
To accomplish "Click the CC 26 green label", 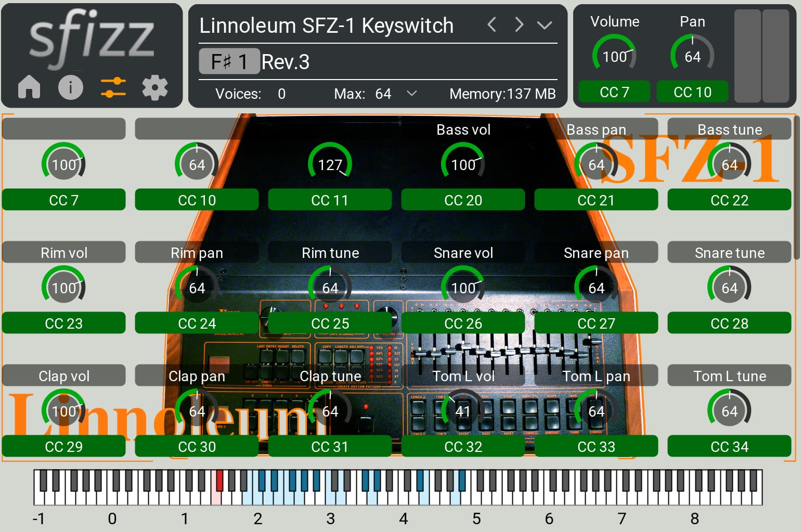I will pos(463,323).
